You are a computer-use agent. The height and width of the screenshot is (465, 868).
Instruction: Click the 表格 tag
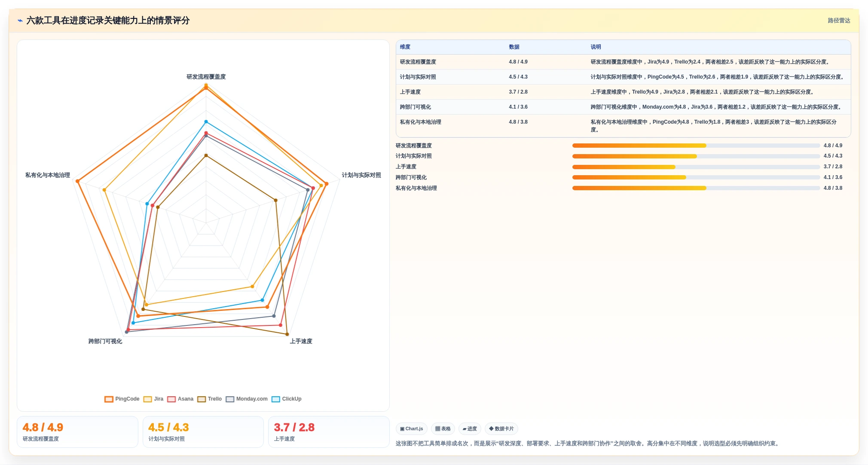(x=443, y=429)
